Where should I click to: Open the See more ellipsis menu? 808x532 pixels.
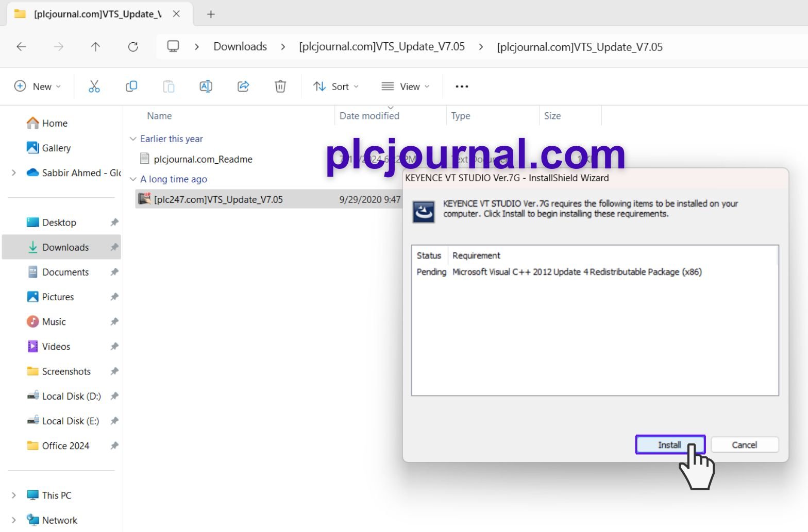pyautogui.click(x=462, y=87)
